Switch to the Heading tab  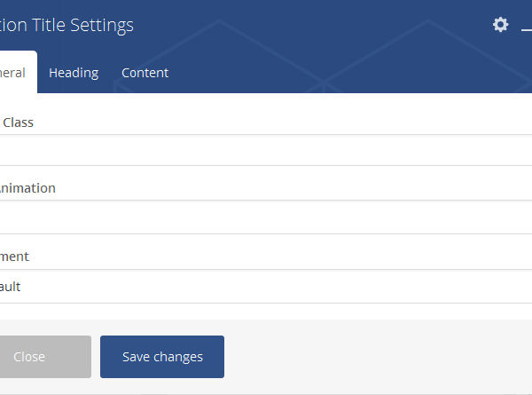(74, 73)
